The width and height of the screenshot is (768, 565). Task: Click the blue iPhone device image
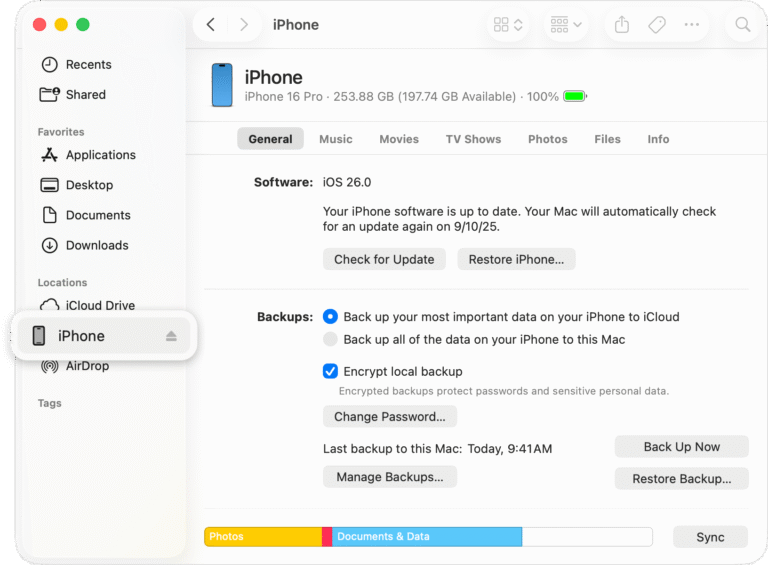[222, 85]
